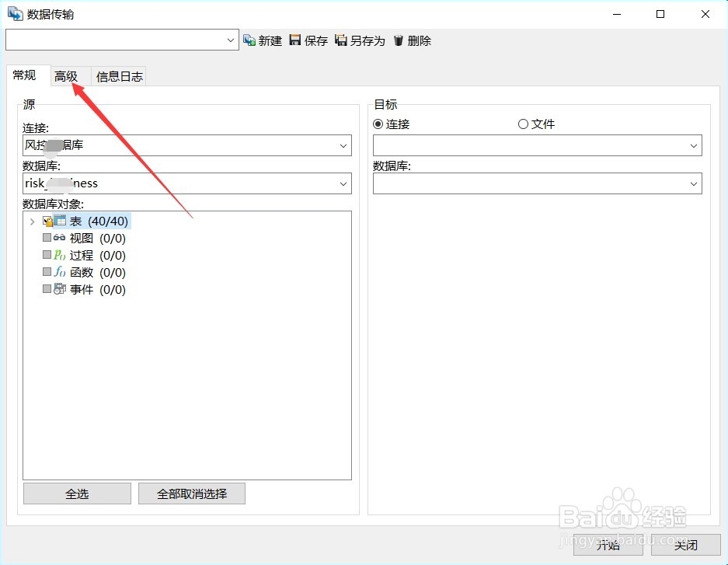The width and height of the screenshot is (728, 565).
Task: Click the 新建 (New) toolbar icon
Action: [x=249, y=40]
